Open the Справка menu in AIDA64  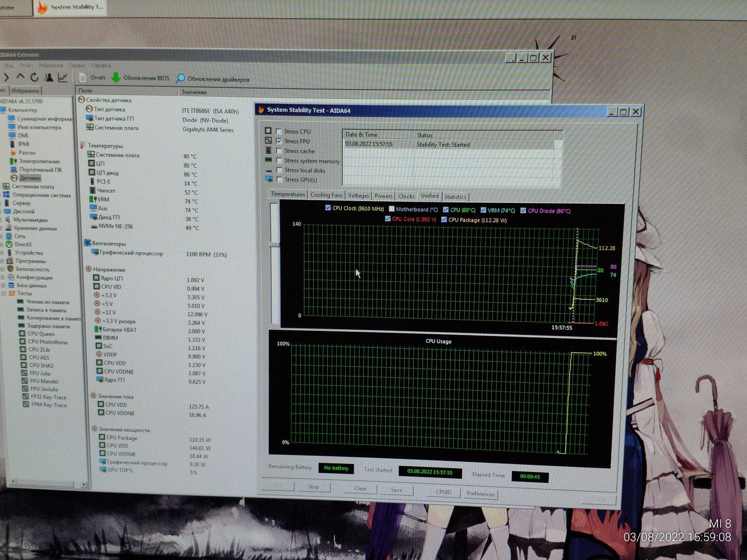click(x=101, y=66)
